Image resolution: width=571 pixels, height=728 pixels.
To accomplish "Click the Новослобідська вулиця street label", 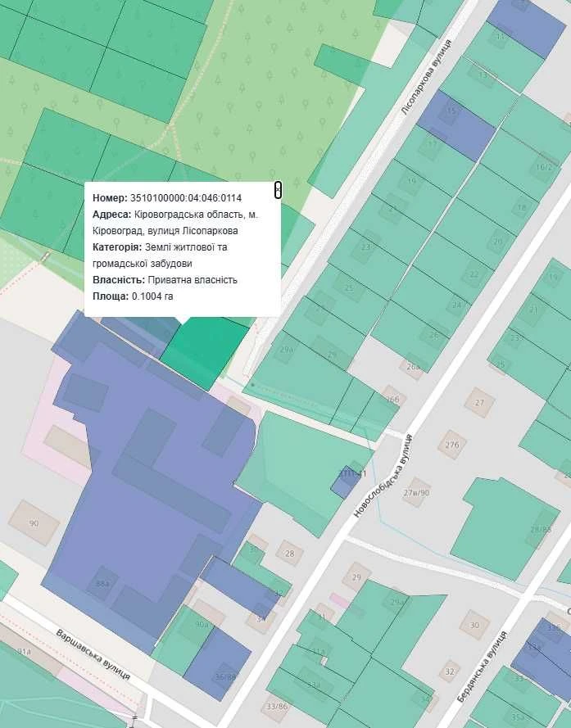I will [383, 476].
